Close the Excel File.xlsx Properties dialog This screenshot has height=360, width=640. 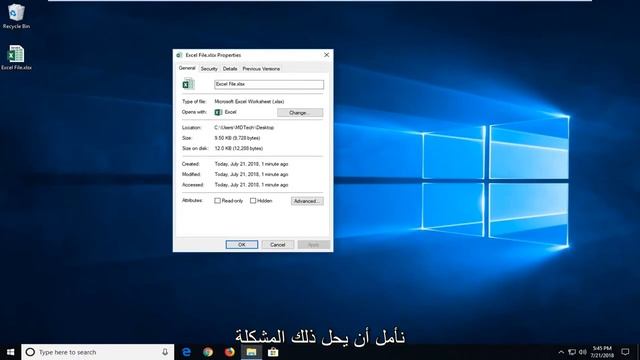(327, 55)
